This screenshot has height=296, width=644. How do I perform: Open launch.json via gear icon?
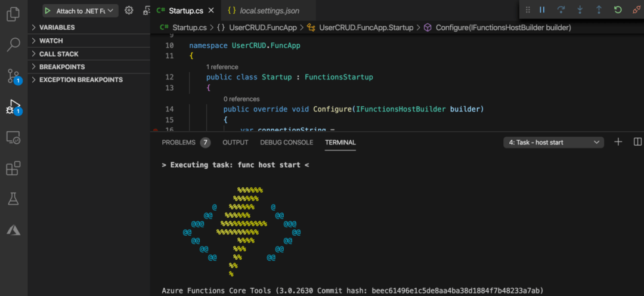[x=129, y=11]
